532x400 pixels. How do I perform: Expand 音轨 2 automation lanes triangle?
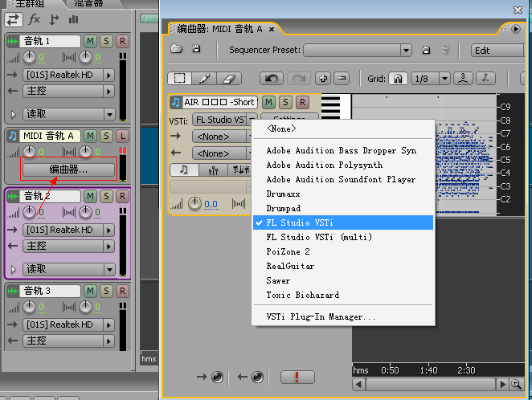pyautogui.click(x=13, y=270)
